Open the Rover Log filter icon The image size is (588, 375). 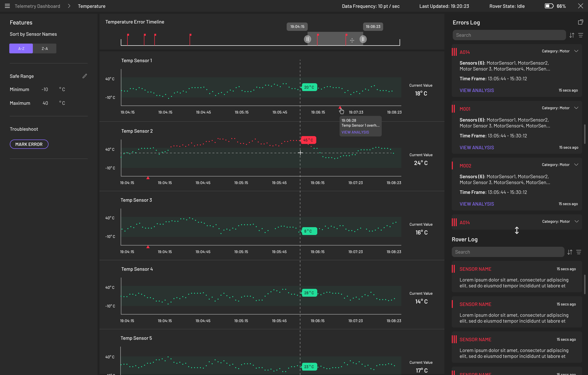point(579,252)
